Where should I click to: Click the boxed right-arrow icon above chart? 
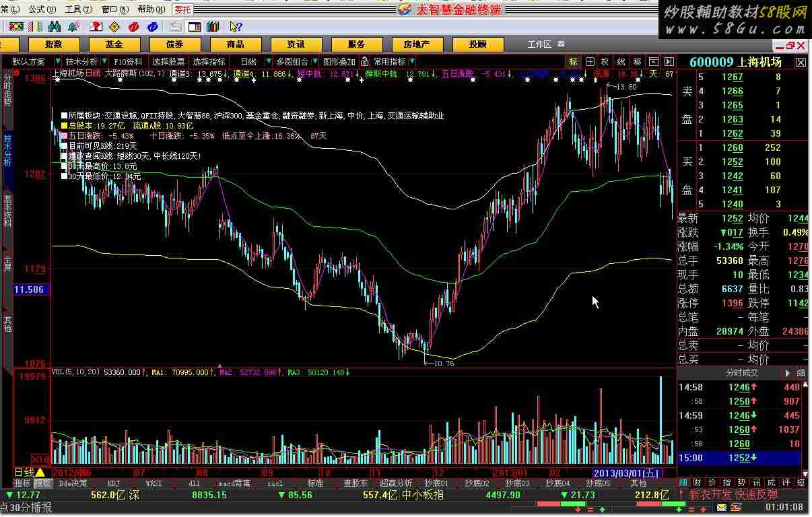(669, 62)
